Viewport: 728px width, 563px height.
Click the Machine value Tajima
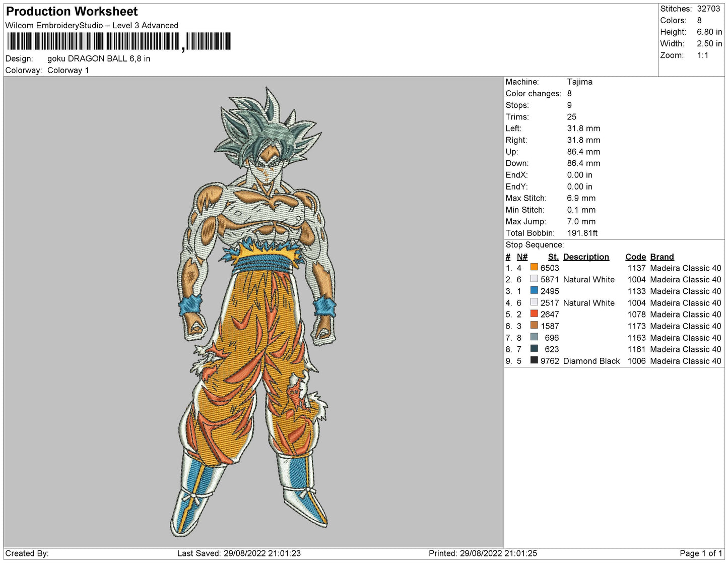coord(580,82)
